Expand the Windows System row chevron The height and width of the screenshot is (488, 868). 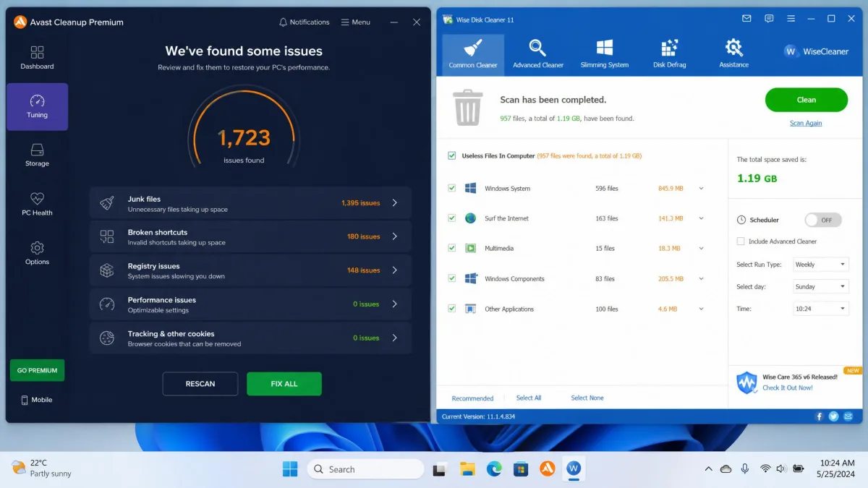tap(701, 189)
